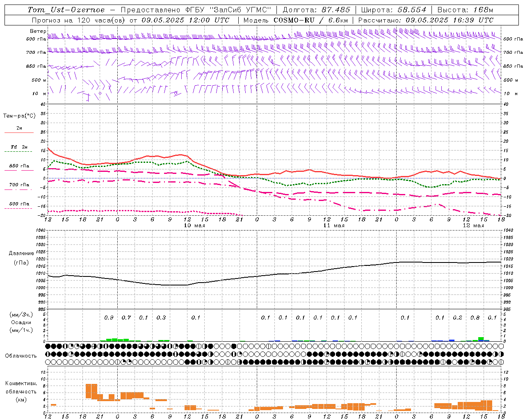
Task: Click the (мм/3ч.) precipitation unit label
Action: pyautogui.click(x=21, y=315)
